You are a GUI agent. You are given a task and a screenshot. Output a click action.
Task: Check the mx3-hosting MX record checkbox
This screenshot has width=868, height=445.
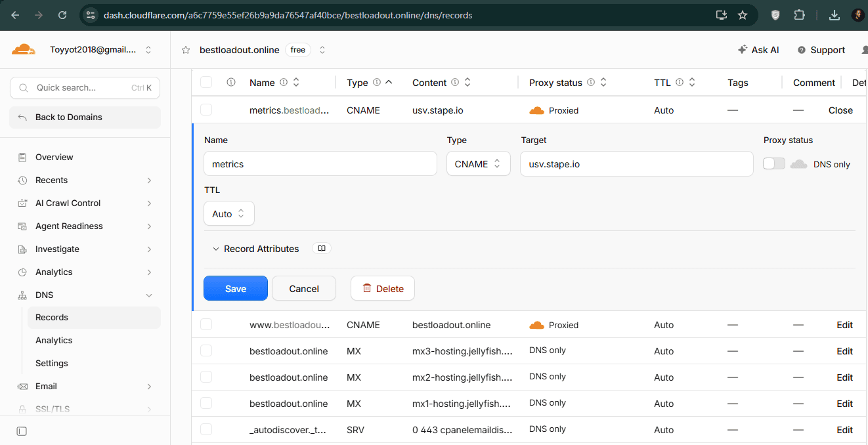point(206,350)
